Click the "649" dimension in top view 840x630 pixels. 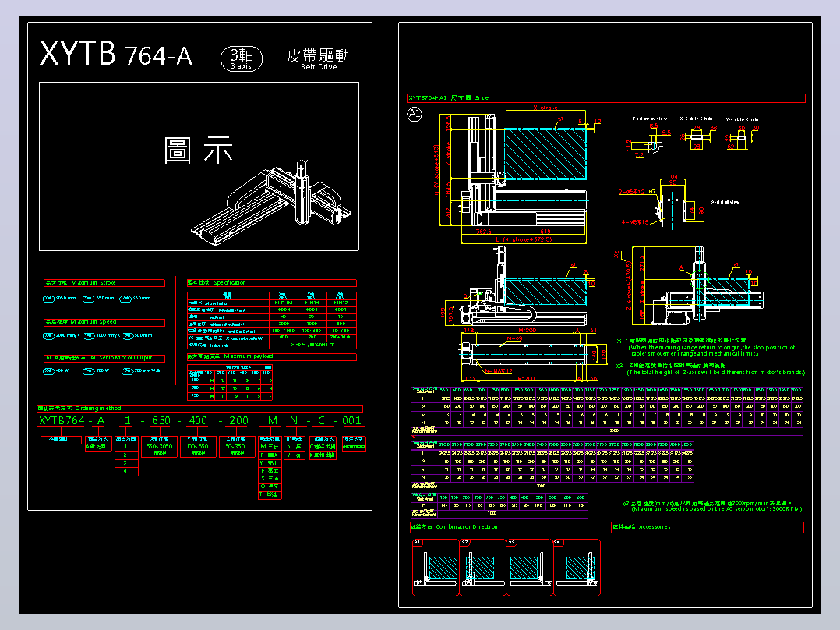click(545, 232)
